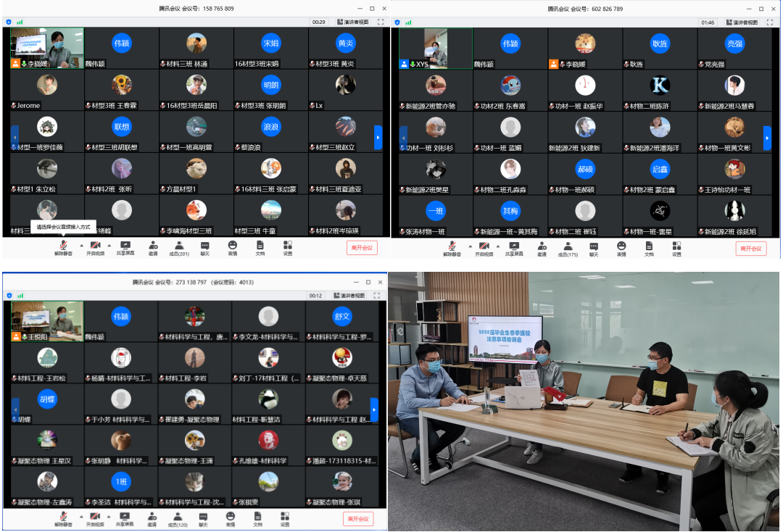Screen dimensions: 783x532
Task: Leave meeting 273 138 797 via 离开会议
Action: [359, 519]
